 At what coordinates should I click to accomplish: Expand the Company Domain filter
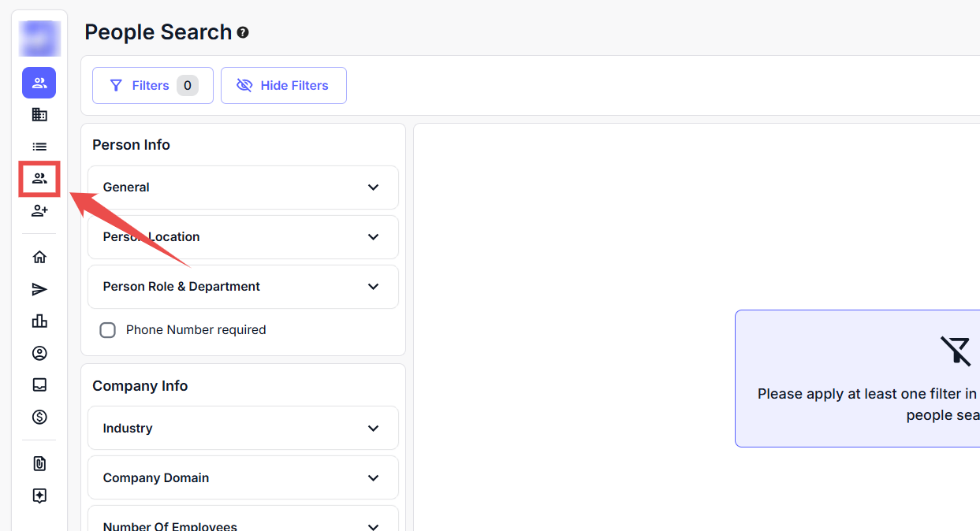(x=243, y=478)
